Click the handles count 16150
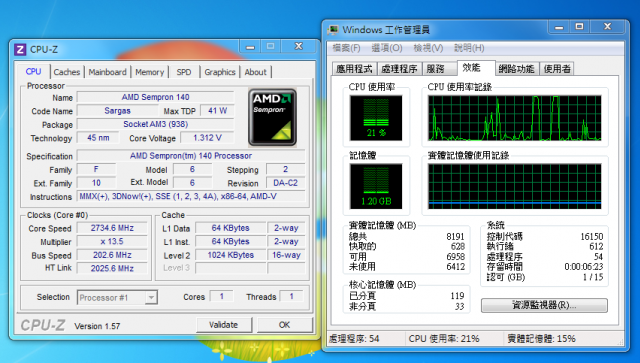This screenshot has height=363, width=640. click(591, 236)
